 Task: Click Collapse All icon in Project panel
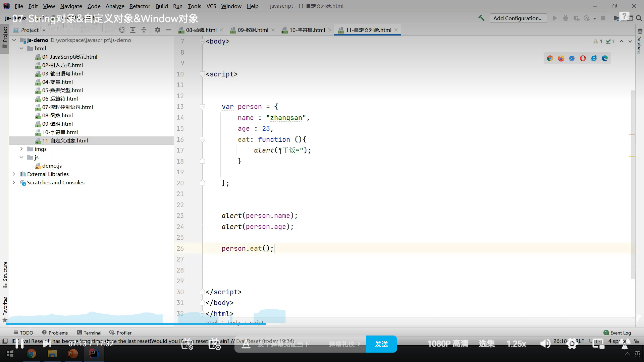(144, 30)
